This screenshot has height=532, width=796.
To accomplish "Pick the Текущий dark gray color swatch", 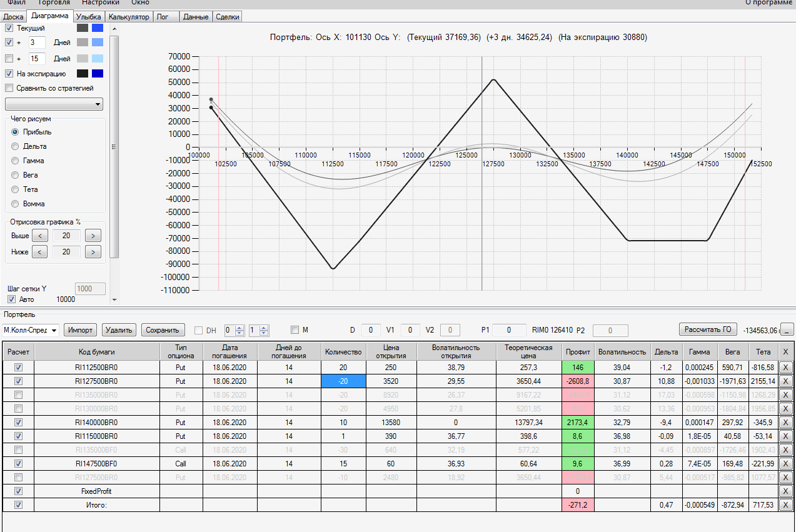I will click(x=83, y=28).
